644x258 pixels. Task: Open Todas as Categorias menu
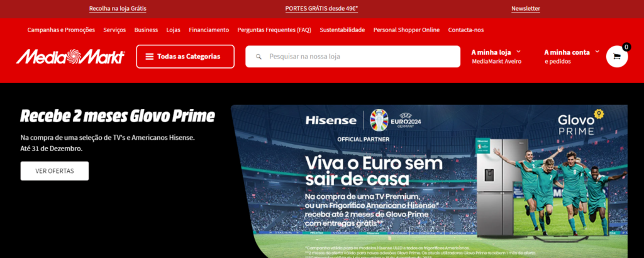click(x=186, y=56)
